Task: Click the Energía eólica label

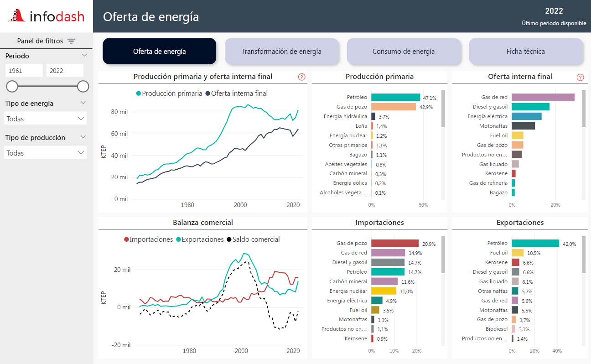Action: [x=350, y=183]
